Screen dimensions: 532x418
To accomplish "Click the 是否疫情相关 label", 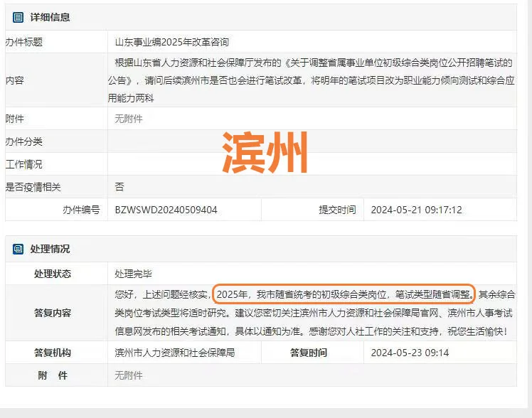I will (33, 187).
